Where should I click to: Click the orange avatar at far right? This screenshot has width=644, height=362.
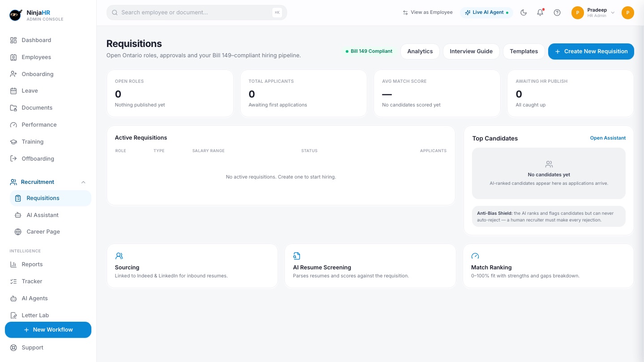628,13
